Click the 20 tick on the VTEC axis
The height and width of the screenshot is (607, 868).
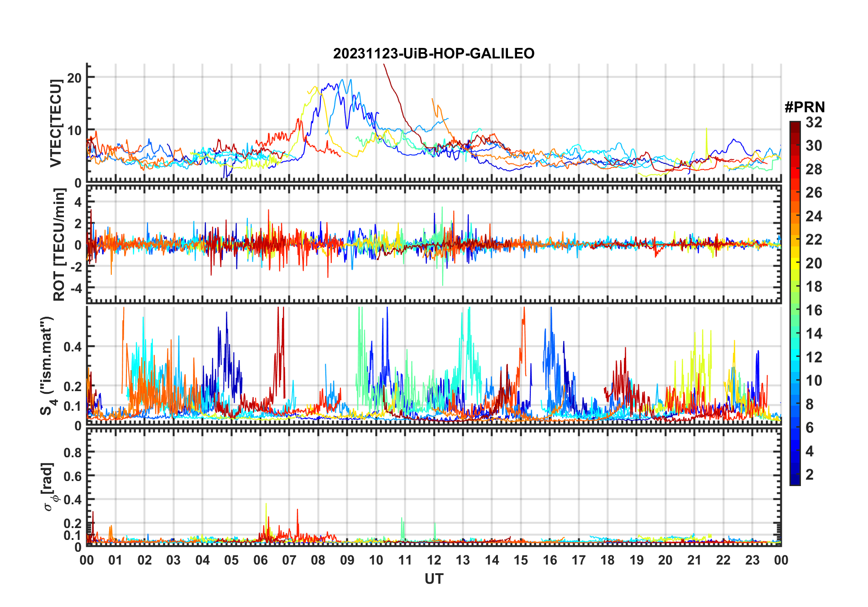74,78
